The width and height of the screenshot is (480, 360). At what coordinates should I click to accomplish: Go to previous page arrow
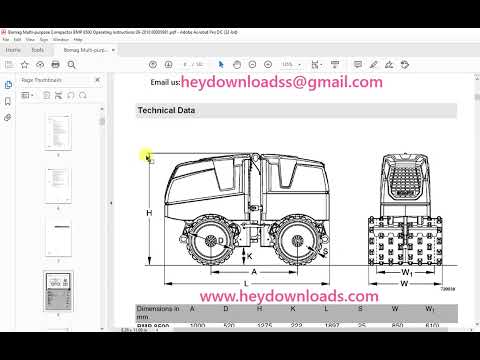pos(153,65)
